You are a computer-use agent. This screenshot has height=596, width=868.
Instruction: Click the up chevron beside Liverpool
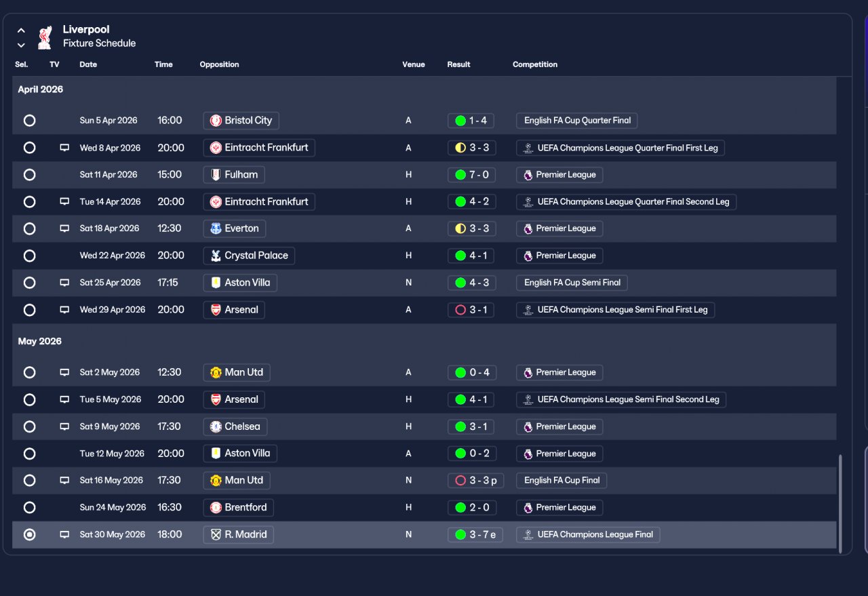[x=21, y=31]
